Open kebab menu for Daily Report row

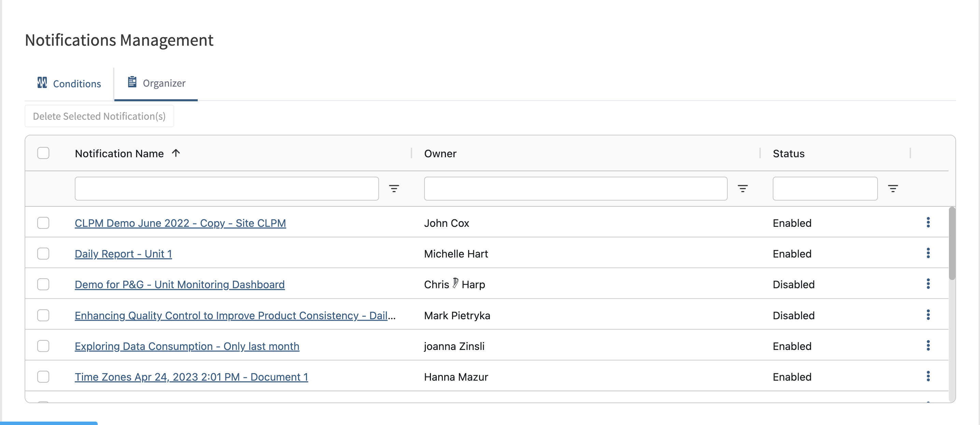pos(928,253)
